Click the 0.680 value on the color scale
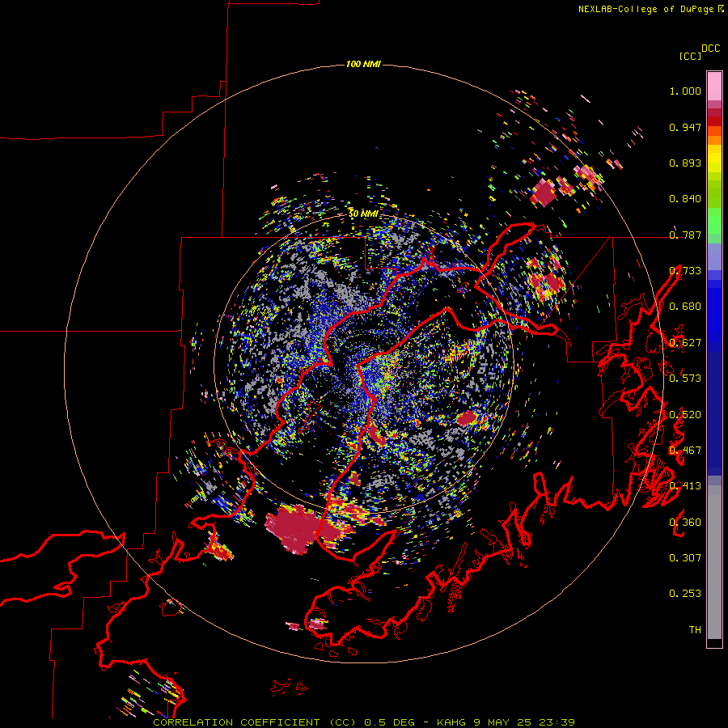The image size is (728, 728). click(x=685, y=307)
